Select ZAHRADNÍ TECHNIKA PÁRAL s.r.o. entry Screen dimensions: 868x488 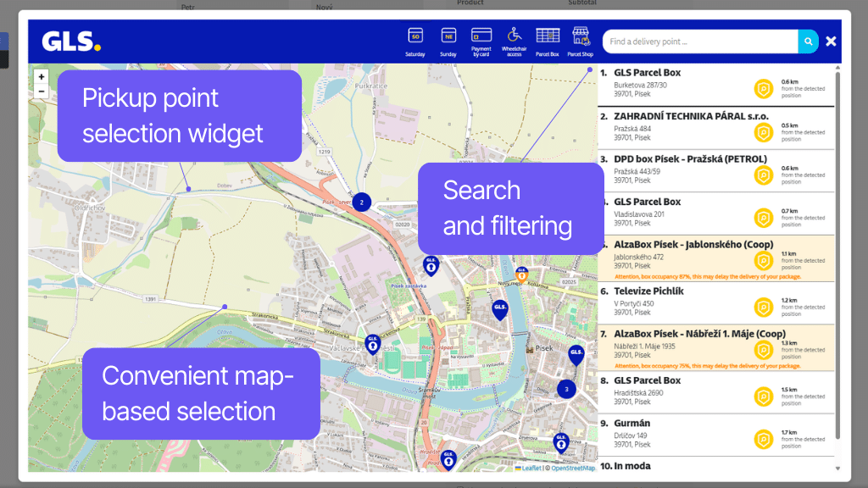[x=716, y=128]
